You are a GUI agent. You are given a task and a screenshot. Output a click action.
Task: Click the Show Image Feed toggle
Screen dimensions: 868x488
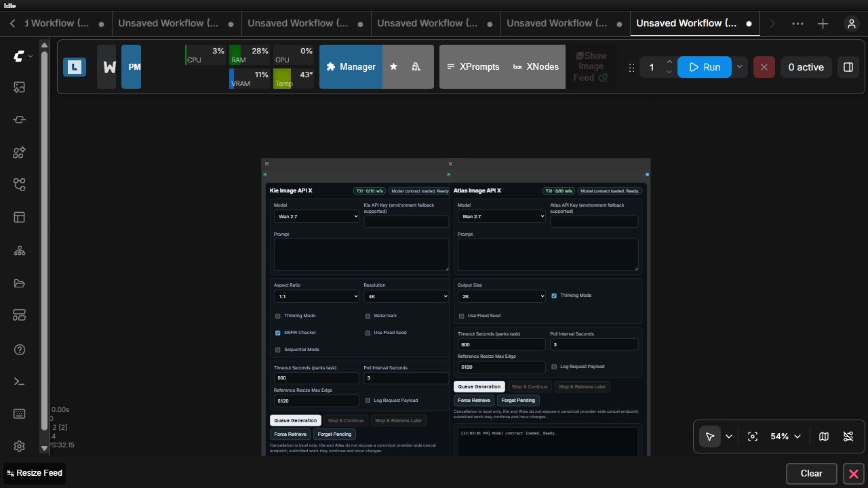click(591, 66)
